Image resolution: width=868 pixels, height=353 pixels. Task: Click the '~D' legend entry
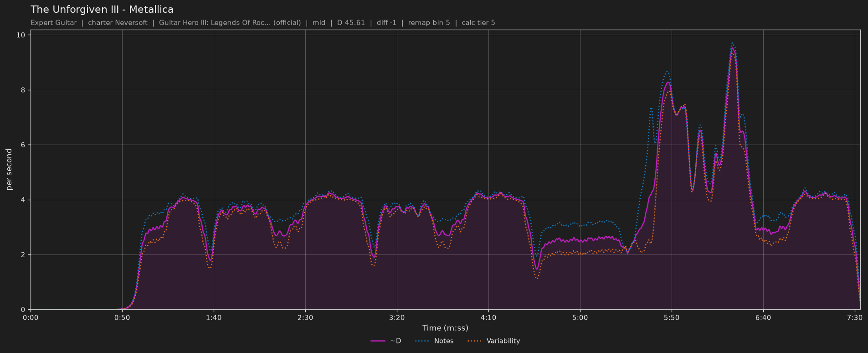coord(386,341)
